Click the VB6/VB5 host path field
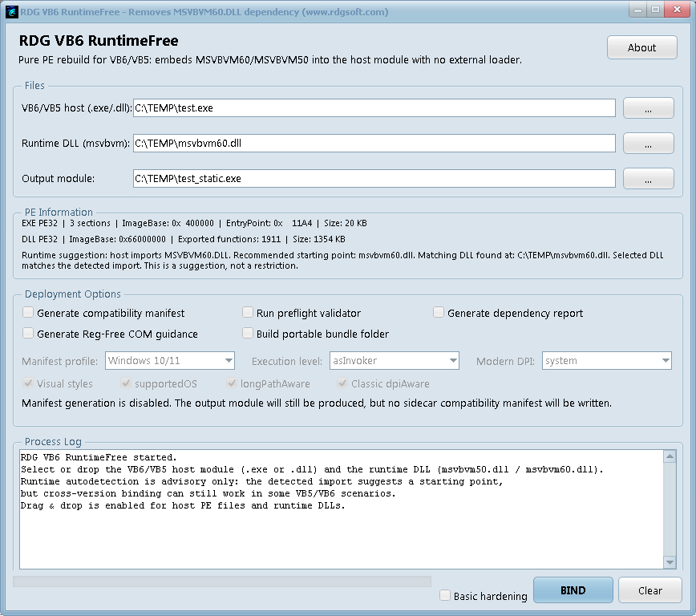Screen dimensions: 696x616 (374, 108)
